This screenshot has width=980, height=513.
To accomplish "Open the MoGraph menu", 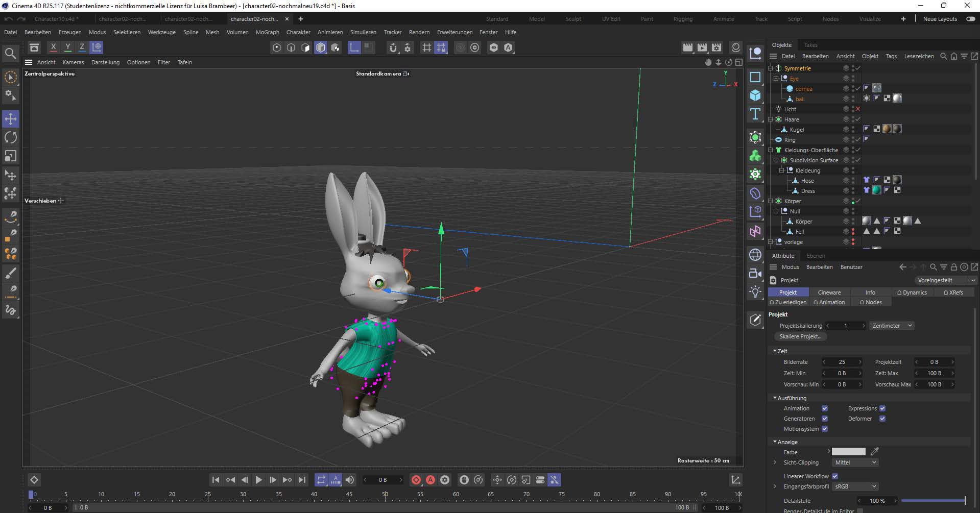I will pyautogui.click(x=268, y=32).
